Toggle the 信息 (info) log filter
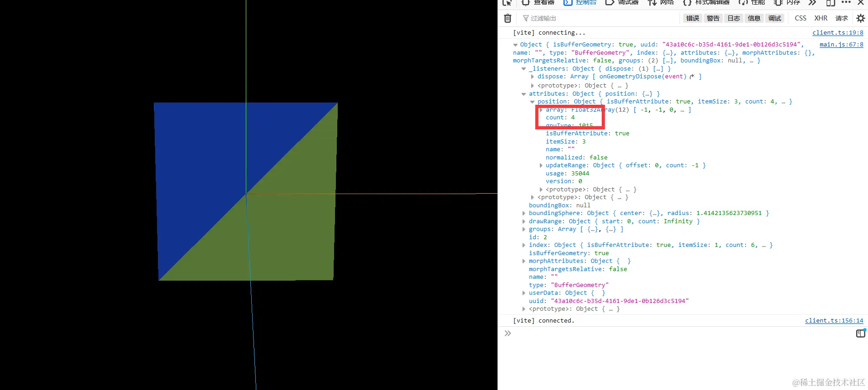Screen dimensions: 868x390 [754, 18]
